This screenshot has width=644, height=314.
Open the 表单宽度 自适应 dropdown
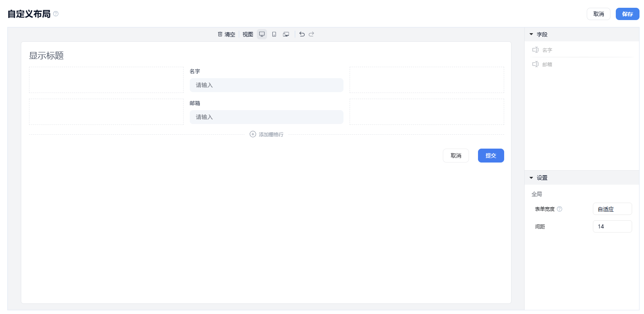coord(612,209)
